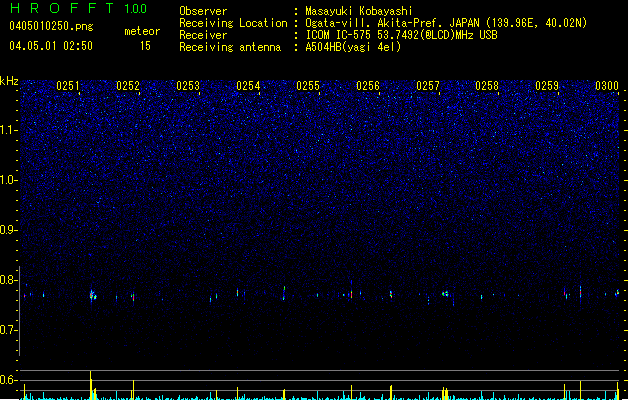Select the A504HB(yagi 4el) antenna text
Screen dimensions: 629x400
pos(353,47)
